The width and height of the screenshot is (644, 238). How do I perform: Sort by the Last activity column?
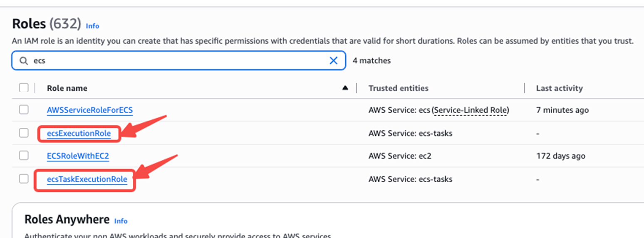click(x=559, y=88)
